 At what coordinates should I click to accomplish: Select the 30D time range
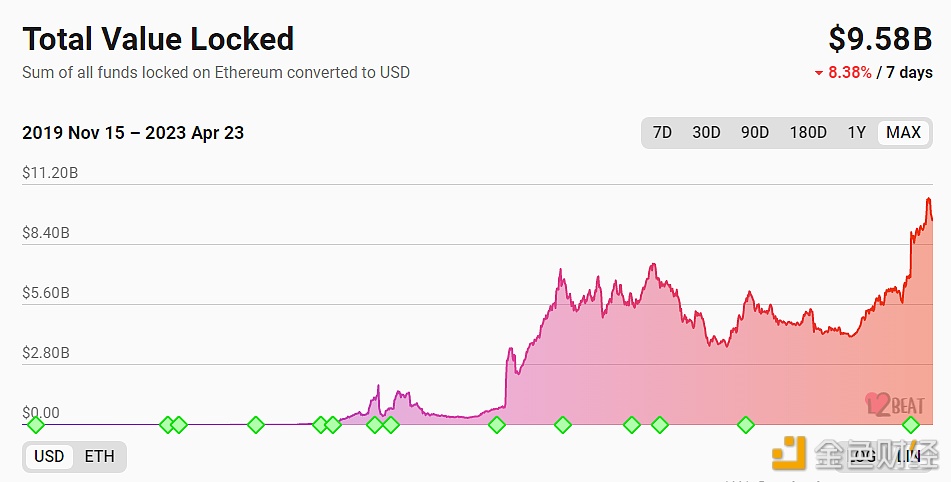[706, 133]
